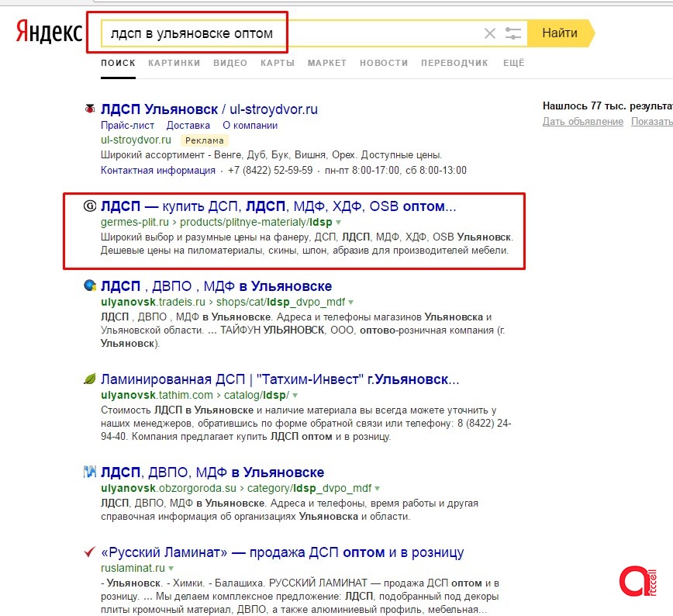The width and height of the screenshot is (673, 616).
Task: Click the germes-plit.ru domain link
Action: tap(135, 223)
